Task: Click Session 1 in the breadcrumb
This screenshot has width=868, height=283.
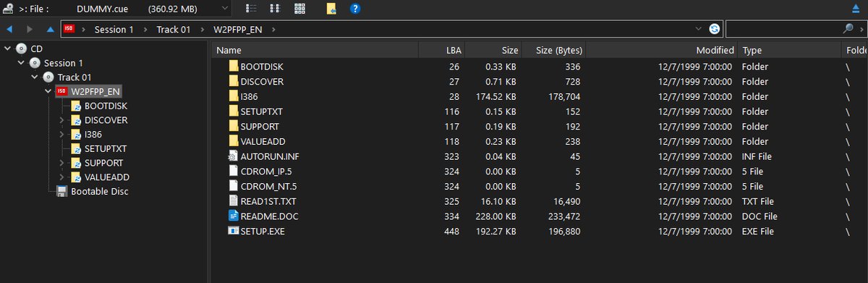Action: coord(114,29)
